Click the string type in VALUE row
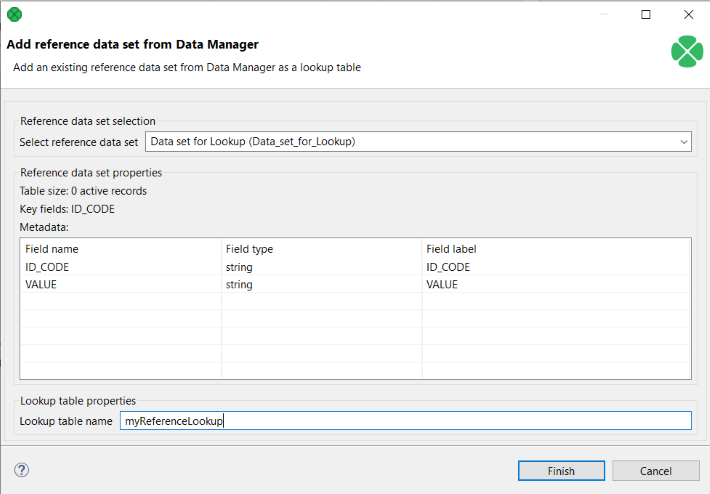The image size is (710, 494). (239, 285)
